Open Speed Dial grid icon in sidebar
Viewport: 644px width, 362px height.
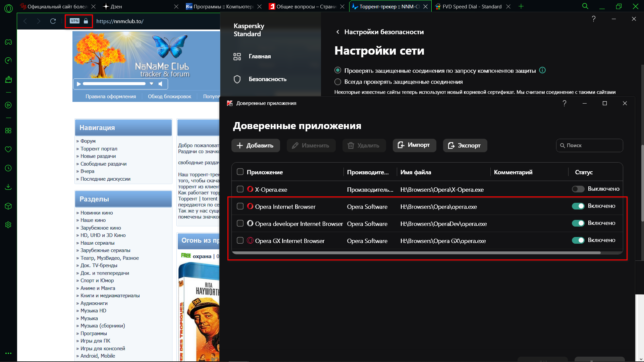(8, 131)
